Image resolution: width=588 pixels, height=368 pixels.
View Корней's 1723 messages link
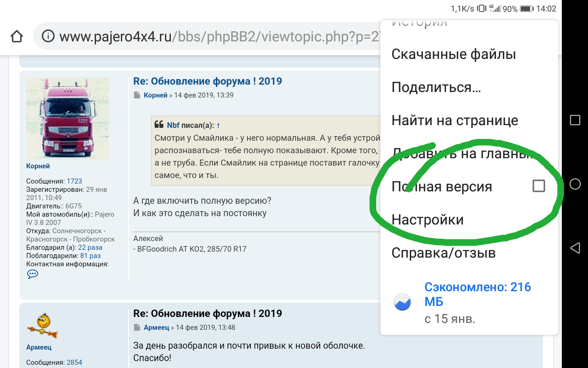point(74,181)
